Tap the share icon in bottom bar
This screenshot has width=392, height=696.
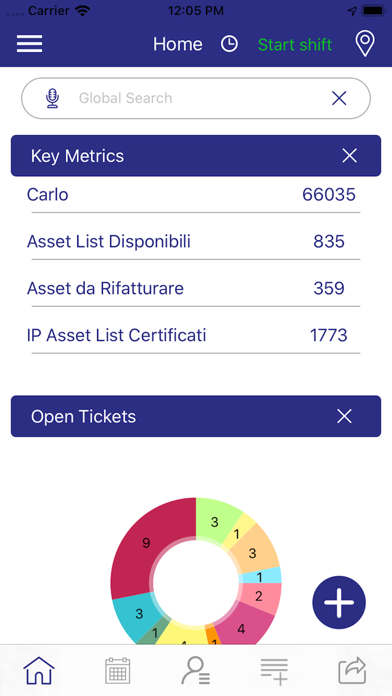click(352, 670)
